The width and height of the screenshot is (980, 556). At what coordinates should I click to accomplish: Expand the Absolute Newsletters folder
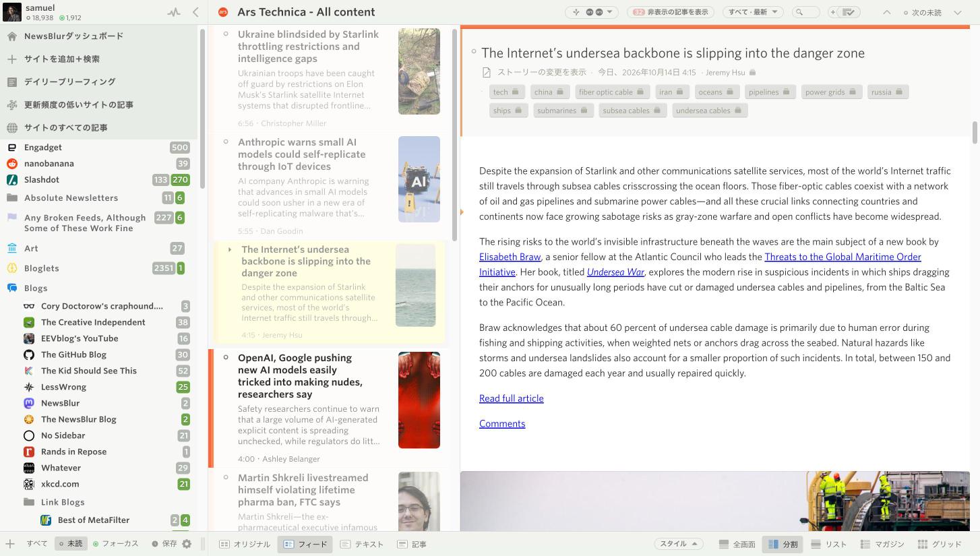tap(12, 198)
